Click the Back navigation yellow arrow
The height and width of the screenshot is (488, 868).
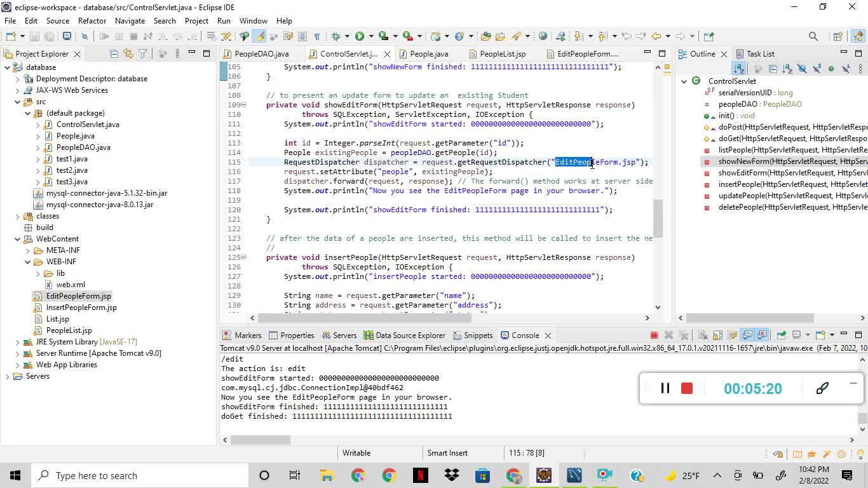(656, 36)
